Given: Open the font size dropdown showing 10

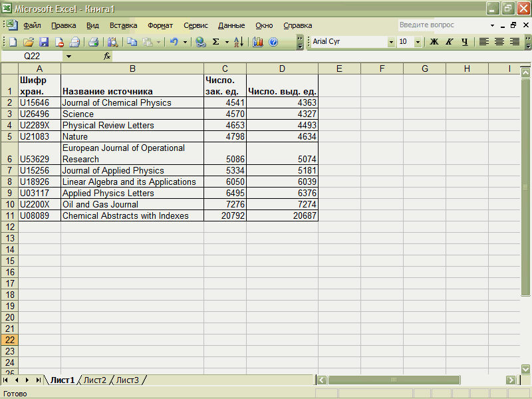Looking at the screenshot, I should 418,42.
